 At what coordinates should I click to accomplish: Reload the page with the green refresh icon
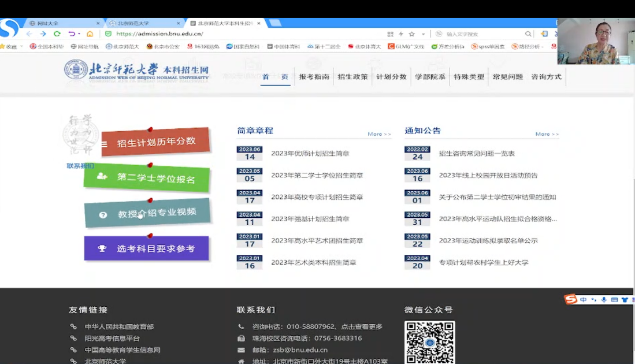pyautogui.click(x=57, y=34)
